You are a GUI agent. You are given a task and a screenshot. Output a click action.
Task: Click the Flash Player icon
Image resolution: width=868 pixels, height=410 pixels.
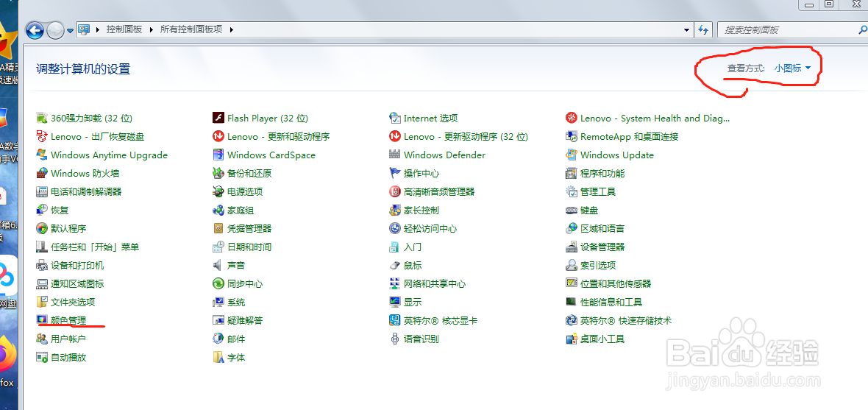(218, 118)
